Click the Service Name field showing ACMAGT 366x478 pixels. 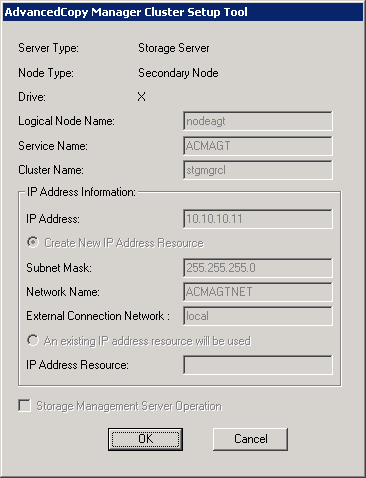[x=258, y=146]
